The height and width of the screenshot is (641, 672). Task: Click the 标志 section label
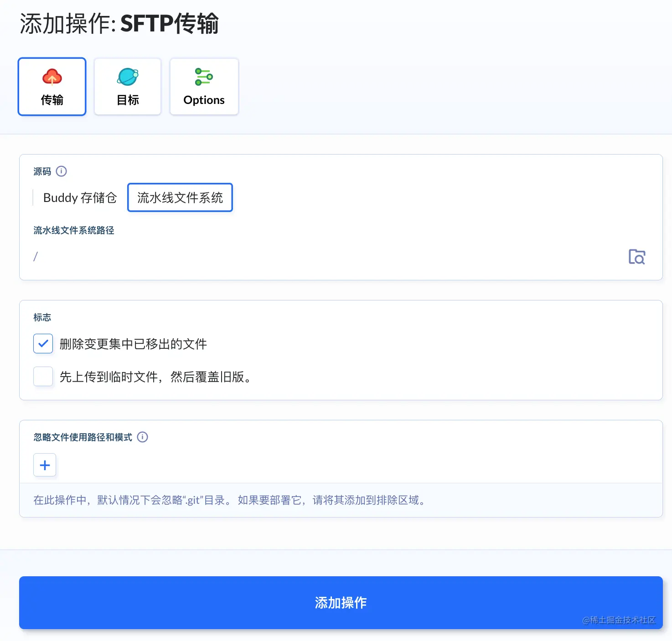click(x=42, y=317)
